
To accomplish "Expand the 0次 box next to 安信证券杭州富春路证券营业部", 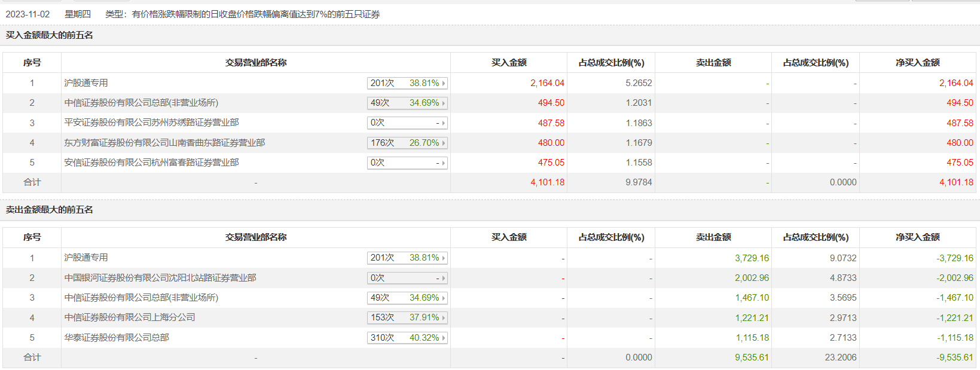I will point(407,163).
